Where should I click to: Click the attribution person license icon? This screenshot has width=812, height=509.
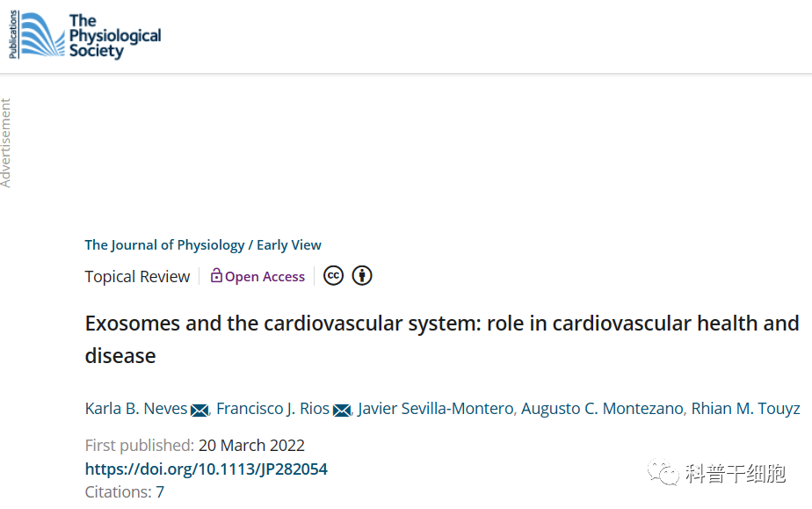(362, 276)
